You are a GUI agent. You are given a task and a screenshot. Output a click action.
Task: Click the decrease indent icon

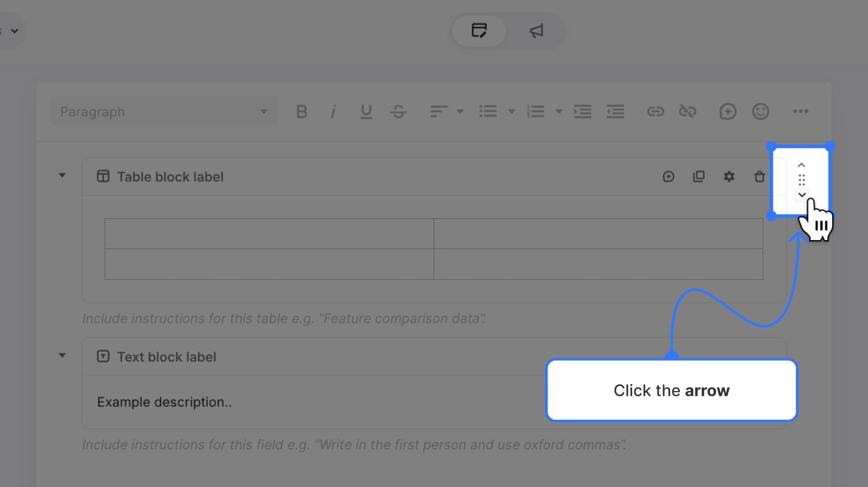click(x=615, y=112)
